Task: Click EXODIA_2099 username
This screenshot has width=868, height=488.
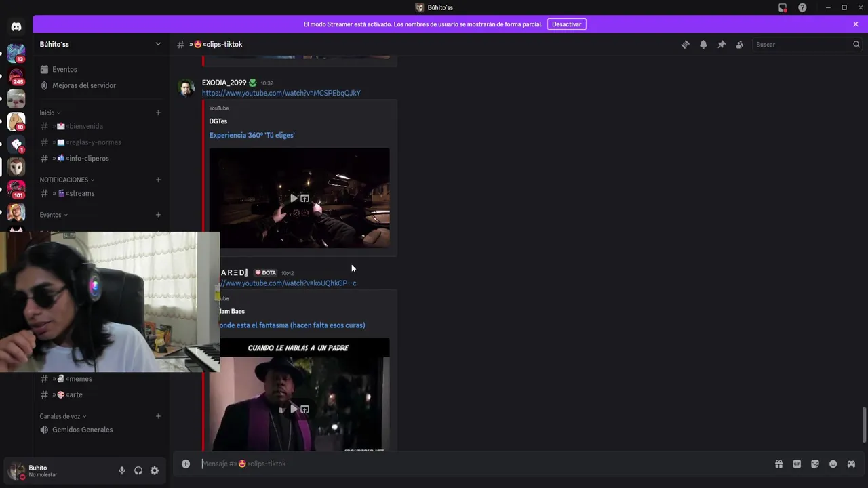Action: [224, 83]
